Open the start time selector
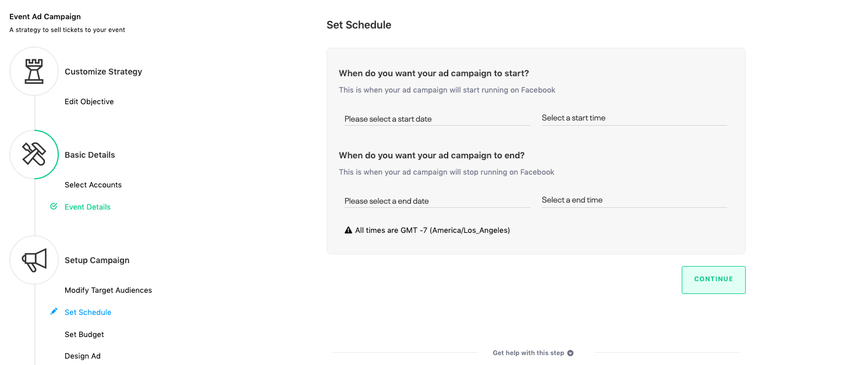Screen dimensions: 868x365 coord(633,118)
